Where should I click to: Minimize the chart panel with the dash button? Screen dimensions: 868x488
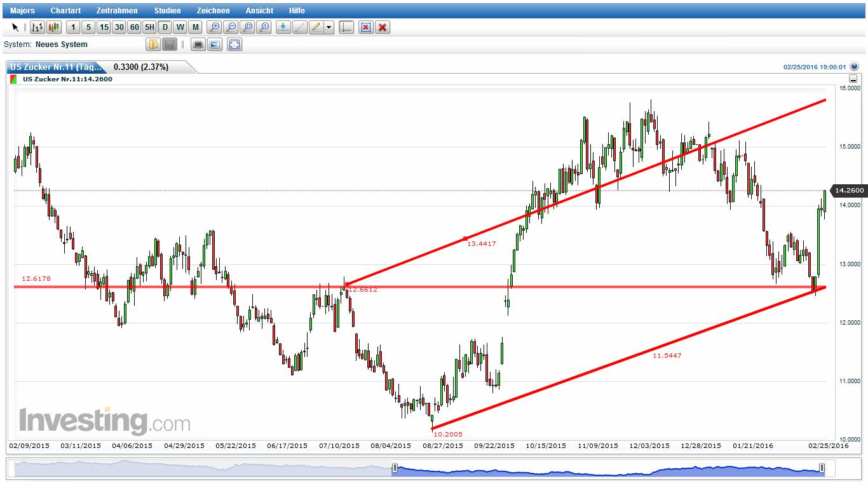tap(853, 79)
